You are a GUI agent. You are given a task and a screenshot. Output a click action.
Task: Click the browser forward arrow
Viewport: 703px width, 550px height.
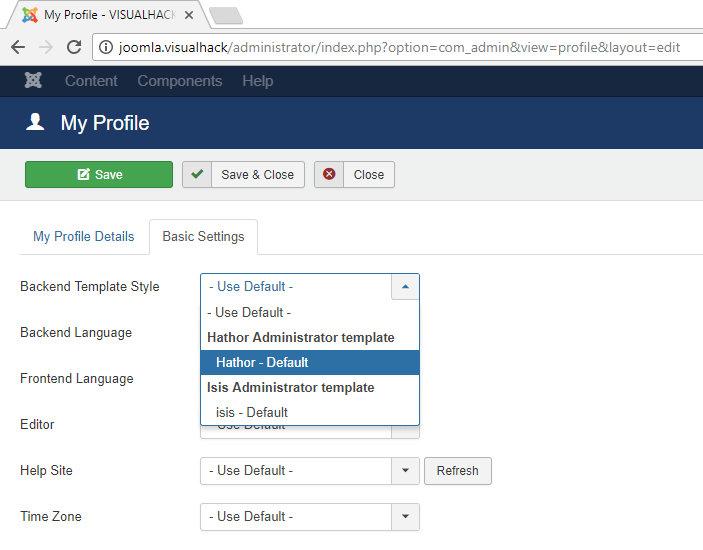coord(46,47)
